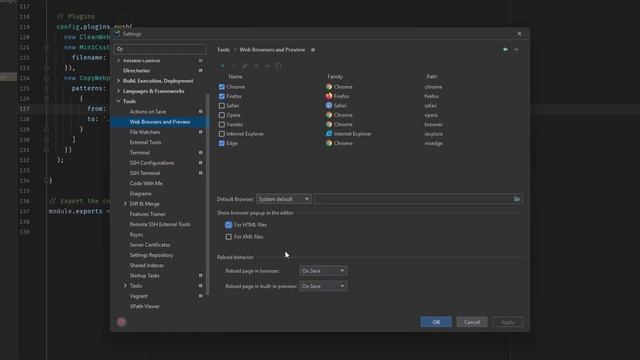Screen dimensions: 640x360
Task: Click the Apply button
Action: 508,322
